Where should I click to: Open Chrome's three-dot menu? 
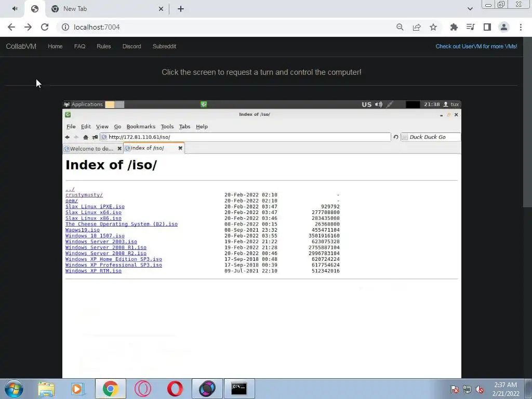[x=521, y=27]
